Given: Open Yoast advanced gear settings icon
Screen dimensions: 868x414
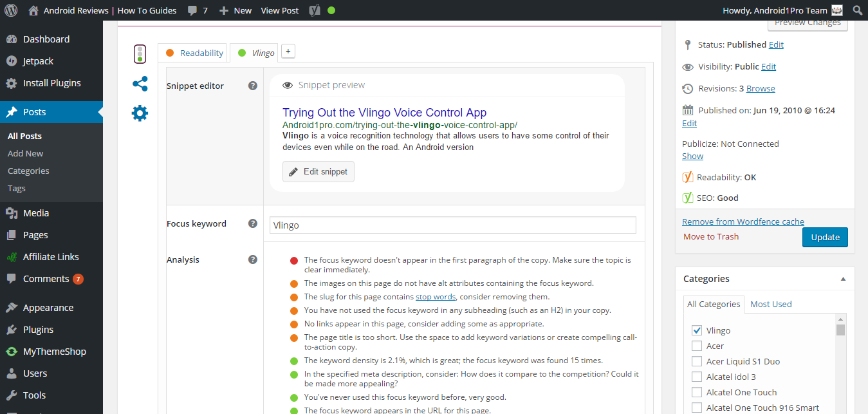Looking at the screenshot, I should click(140, 113).
